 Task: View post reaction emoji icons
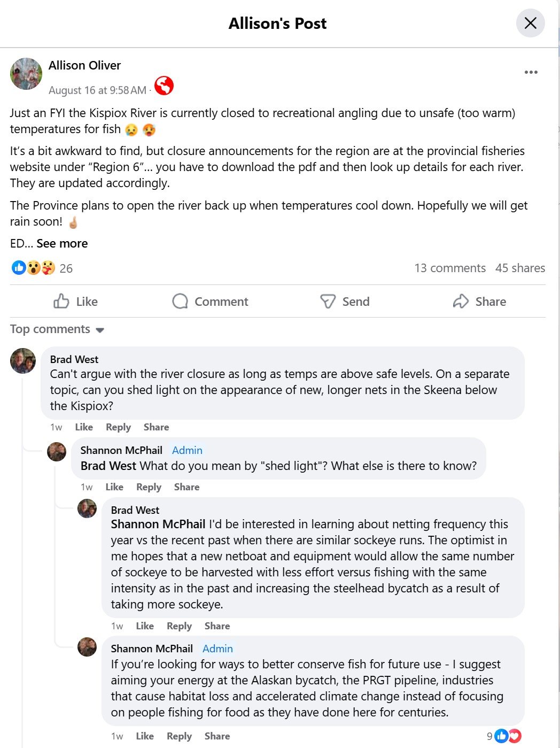pyautogui.click(x=34, y=268)
